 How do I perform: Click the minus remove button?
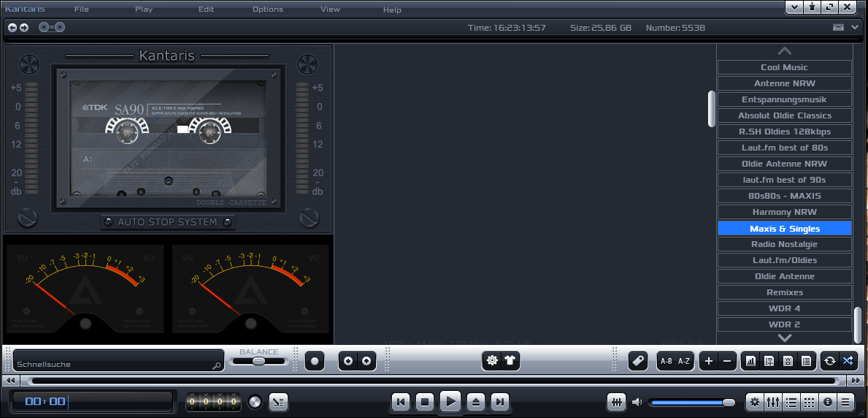point(727,361)
